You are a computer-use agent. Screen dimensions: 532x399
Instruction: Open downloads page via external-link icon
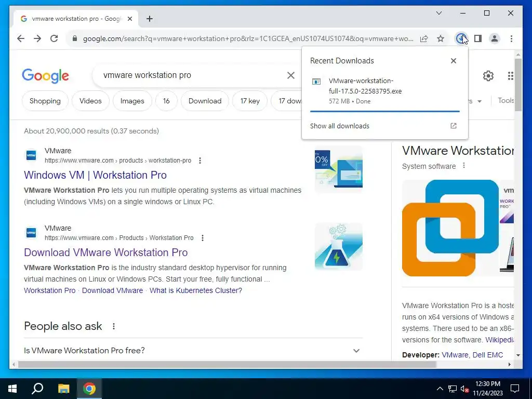click(x=453, y=126)
